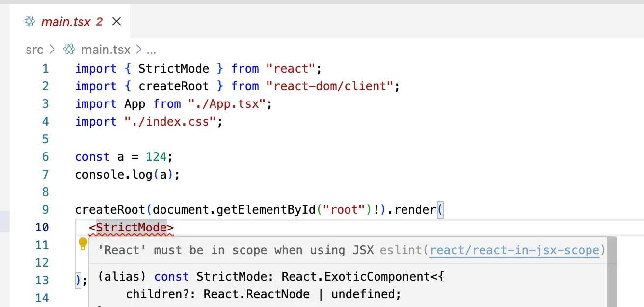This screenshot has width=644, height=307.
Task: Click the closing parenthesis on line 13
Action: pyautogui.click(x=78, y=281)
